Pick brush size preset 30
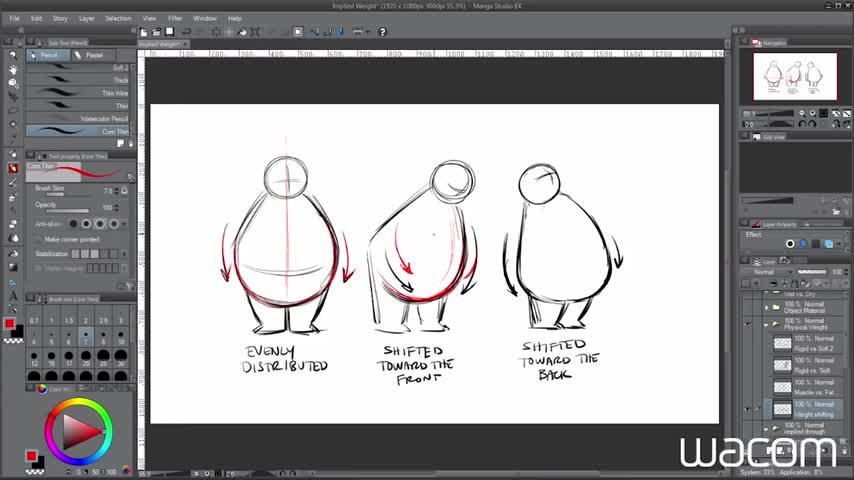This screenshot has width=854, height=480. point(120,358)
